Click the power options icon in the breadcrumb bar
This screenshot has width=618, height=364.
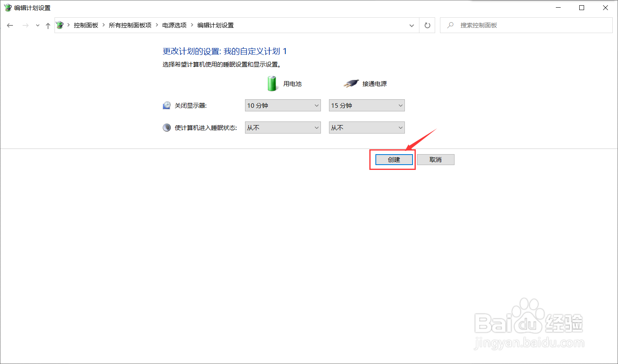[x=60, y=25]
